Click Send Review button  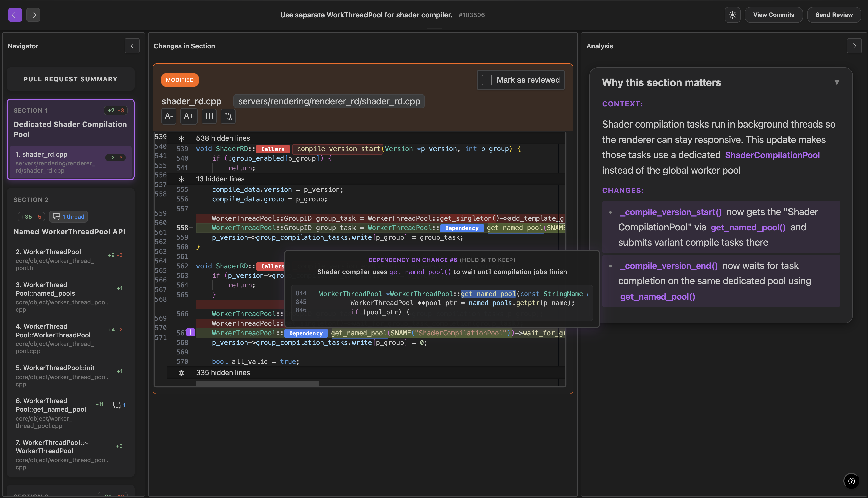pos(834,15)
